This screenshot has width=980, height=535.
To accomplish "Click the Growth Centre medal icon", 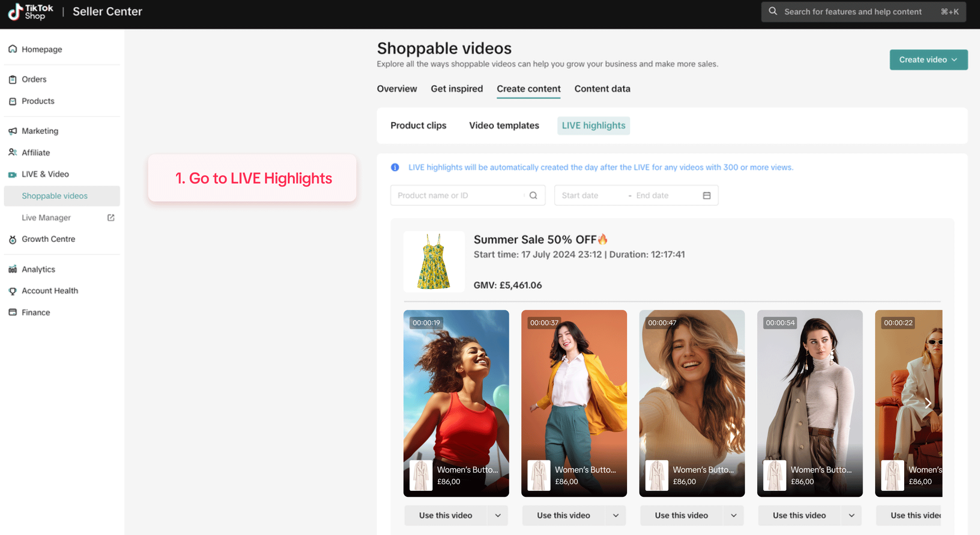I will 13,239.
